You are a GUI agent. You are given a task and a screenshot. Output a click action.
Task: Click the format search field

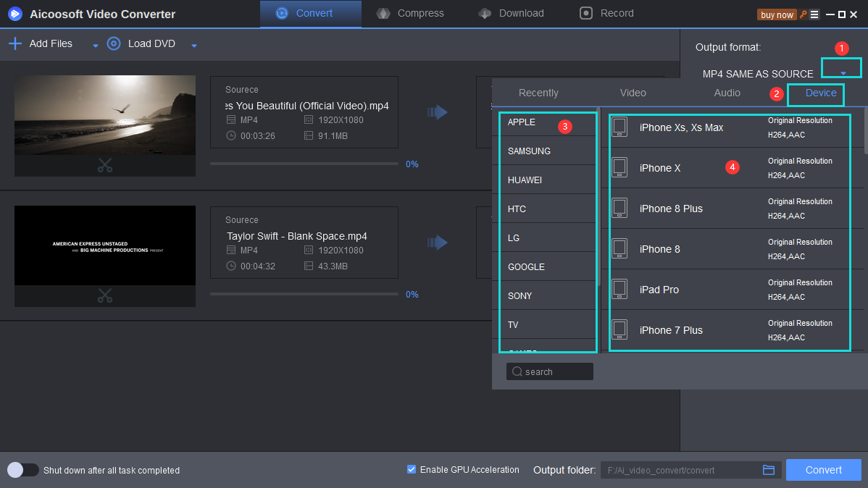(550, 371)
